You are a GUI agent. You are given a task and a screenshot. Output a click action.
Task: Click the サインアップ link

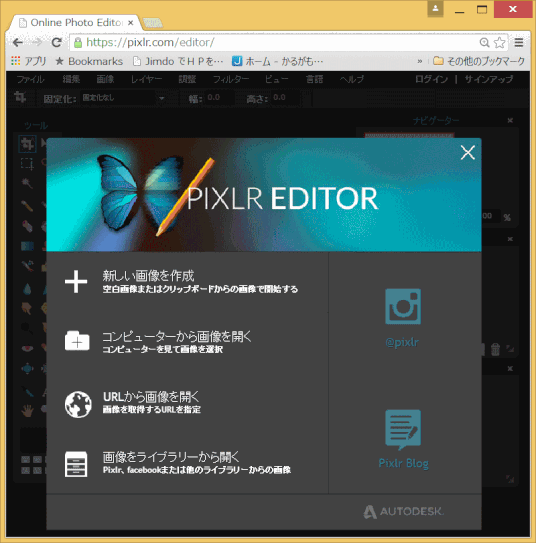tap(489, 79)
